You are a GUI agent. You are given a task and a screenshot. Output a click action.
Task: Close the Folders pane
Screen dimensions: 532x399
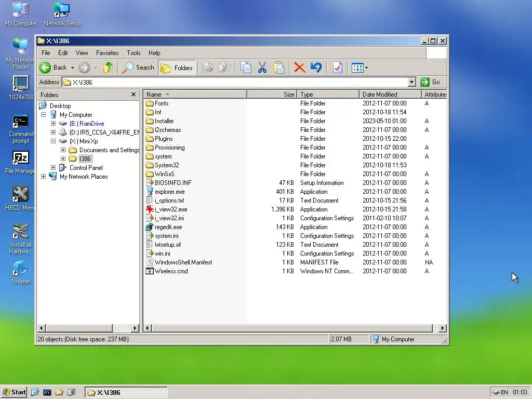click(x=134, y=95)
